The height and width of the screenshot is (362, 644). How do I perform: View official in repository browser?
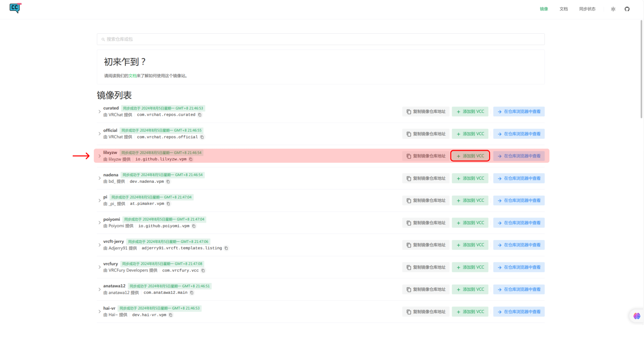(519, 134)
